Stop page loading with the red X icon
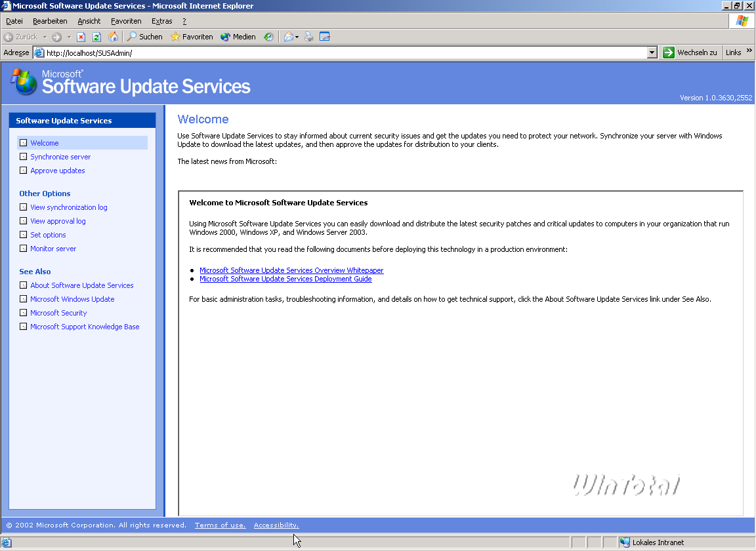756x551 pixels. coord(81,37)
